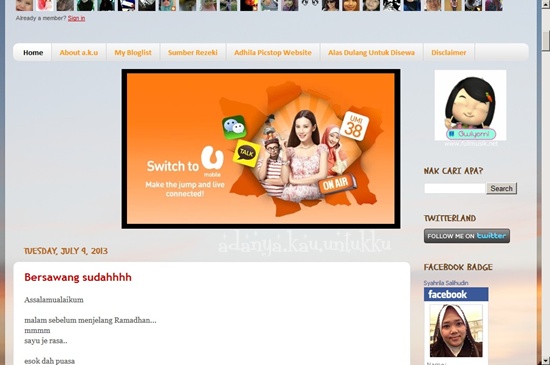This screenshot has height=365, width=550.
Task: Click the Sign in link
Action: point(76,18)
